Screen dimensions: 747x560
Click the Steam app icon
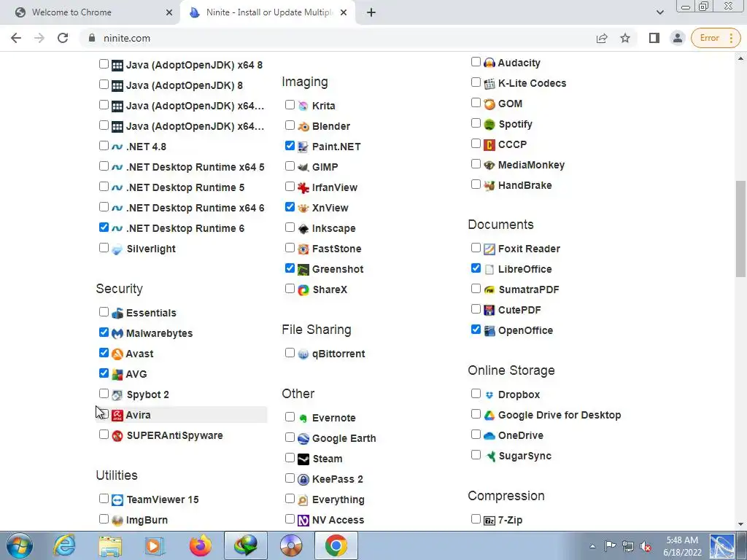click(303, 459)
